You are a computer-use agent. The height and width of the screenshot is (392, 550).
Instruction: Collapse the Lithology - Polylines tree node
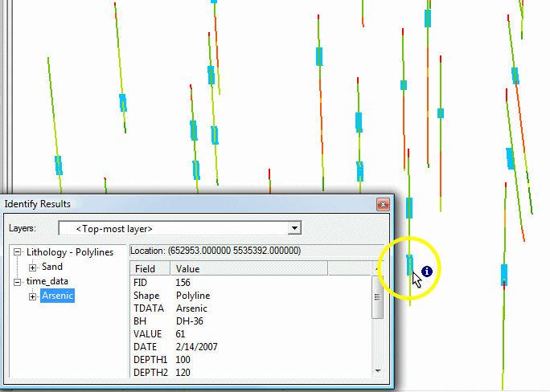pos(17,252)
